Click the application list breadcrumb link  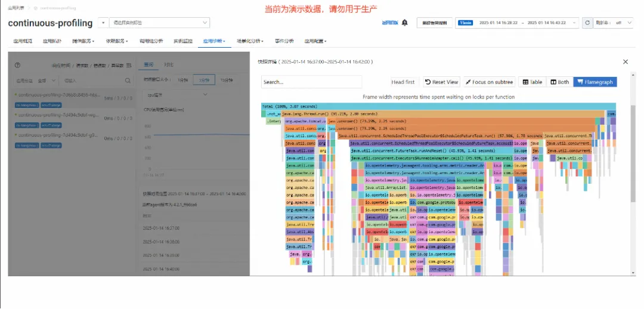click(x=16, y=8)
